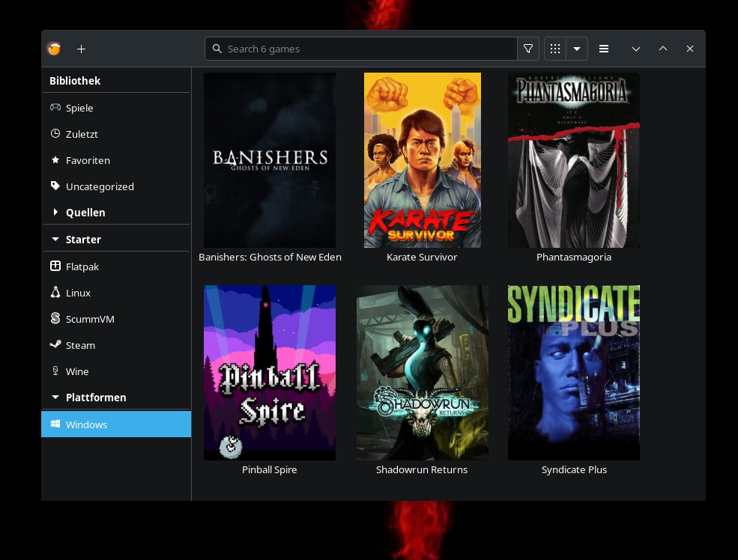Select the ScummVM runner
The width and height of the screenshot is (738, 560).
click(x=116, y=319)
